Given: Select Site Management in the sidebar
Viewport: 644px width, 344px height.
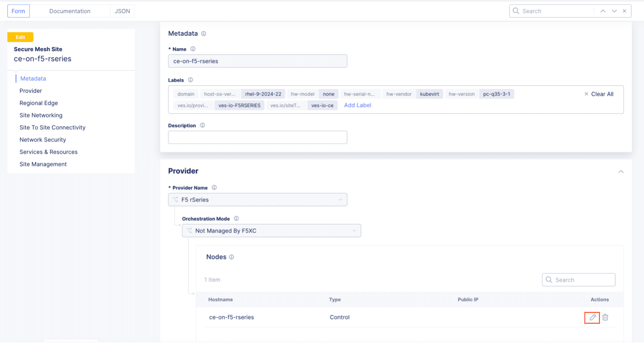Looking at the screenshot, I should pyautogui.click(x=43, y=164).
